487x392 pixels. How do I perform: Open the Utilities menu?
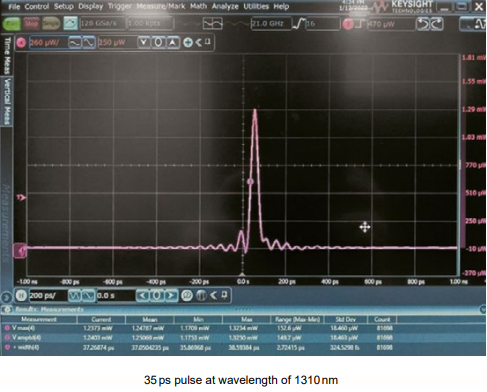click(256, 6)
